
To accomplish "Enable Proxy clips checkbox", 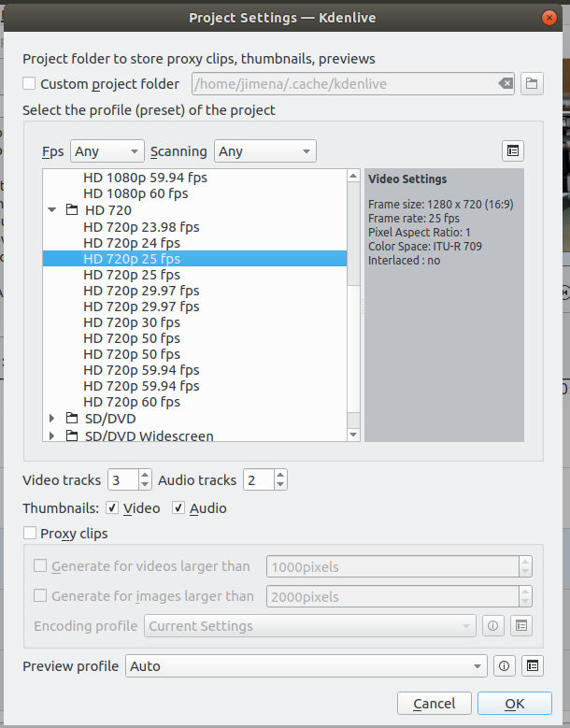I will pyautogui.click(x=30, y=533).
